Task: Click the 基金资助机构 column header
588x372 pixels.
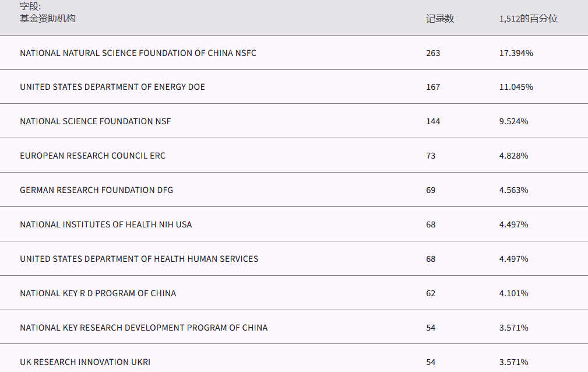Action: (48, 19)
